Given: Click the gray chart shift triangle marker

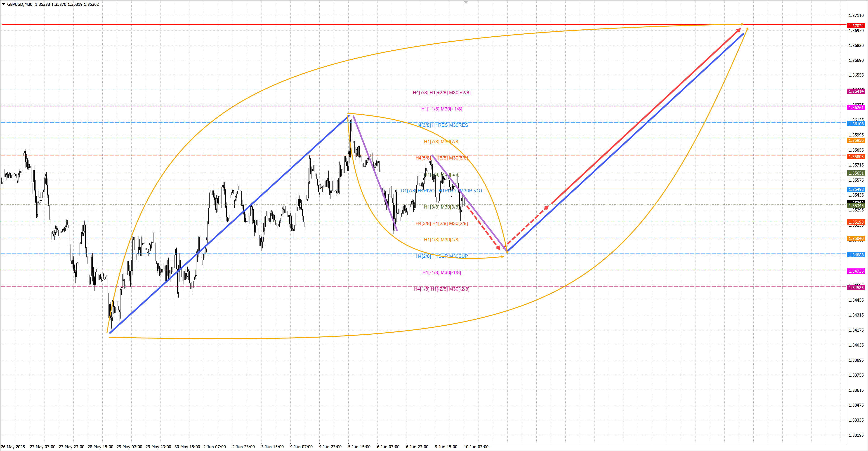Looking at the screenshot, I should [466, 2].
